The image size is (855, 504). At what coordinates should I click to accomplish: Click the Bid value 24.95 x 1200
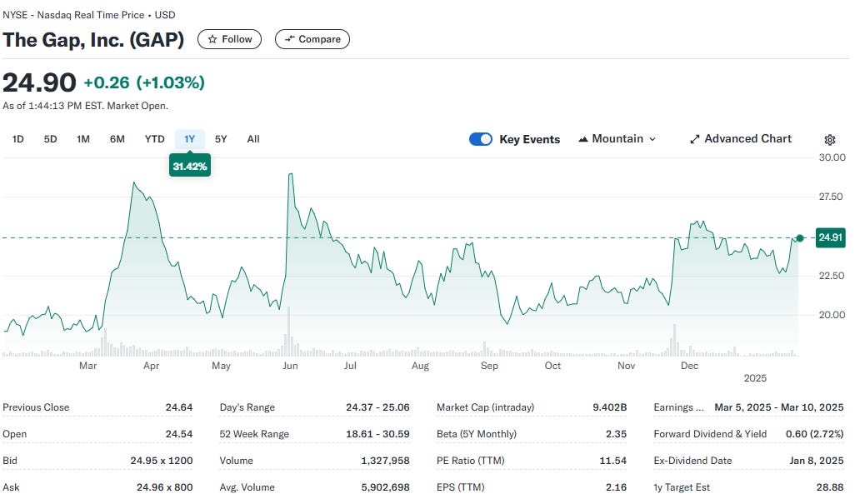(162, 461)
